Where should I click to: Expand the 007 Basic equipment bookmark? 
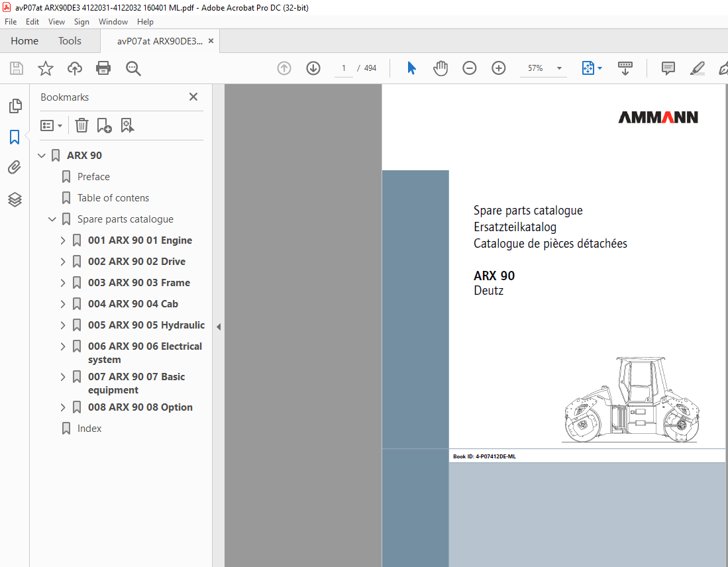pos(63,377)
